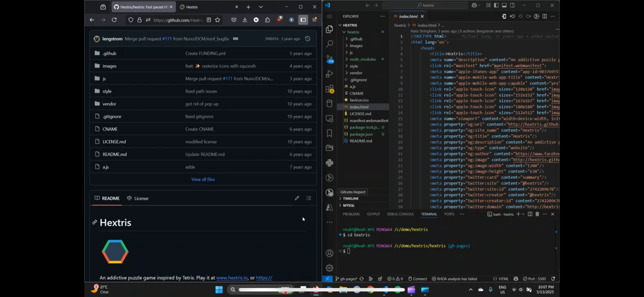Viewport: 644px width, 297px height.
Task: Toggle the bottom panel layout button in the title bar
Action: click(504, 5)
